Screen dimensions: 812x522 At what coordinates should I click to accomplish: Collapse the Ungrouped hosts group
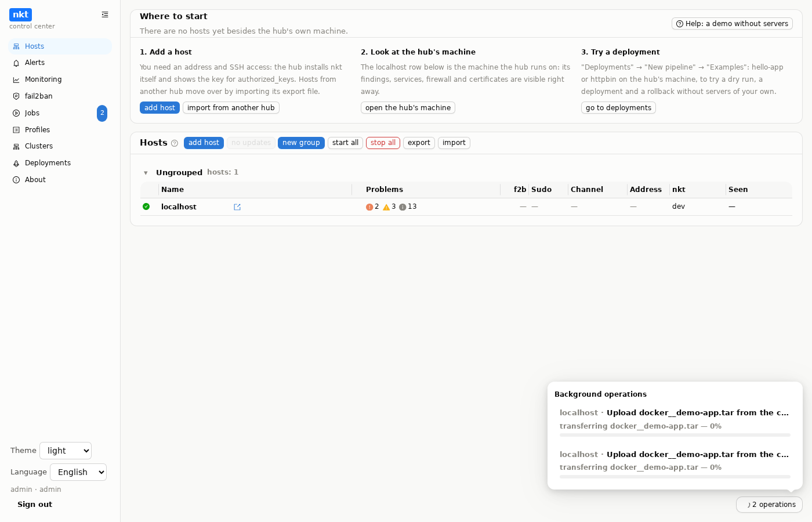click(x=146, y=173)
